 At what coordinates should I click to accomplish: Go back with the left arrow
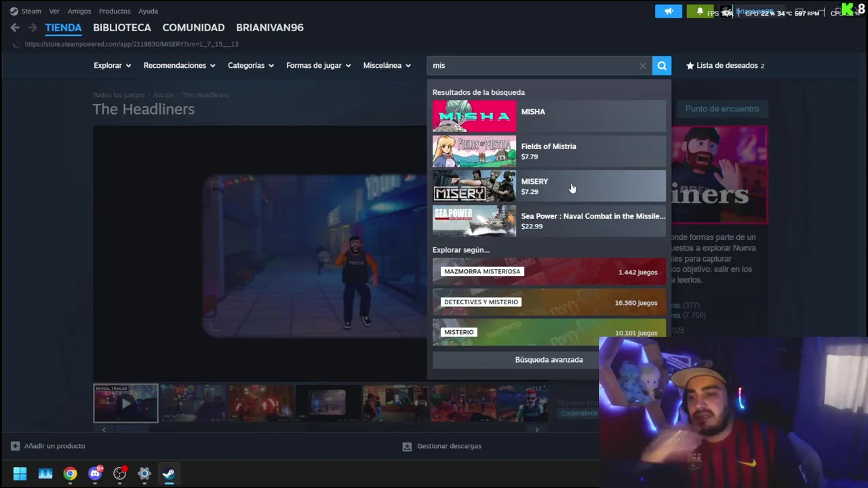click(x=15, y=28)
